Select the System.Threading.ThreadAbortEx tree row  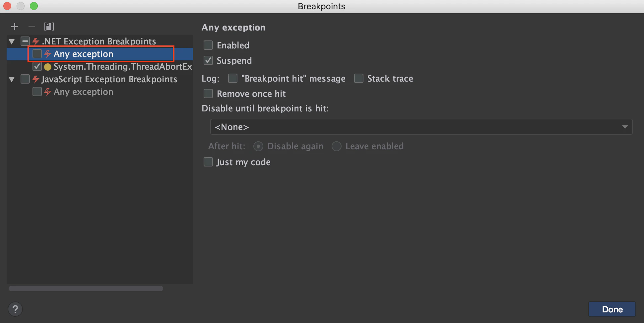coord(100,67)
